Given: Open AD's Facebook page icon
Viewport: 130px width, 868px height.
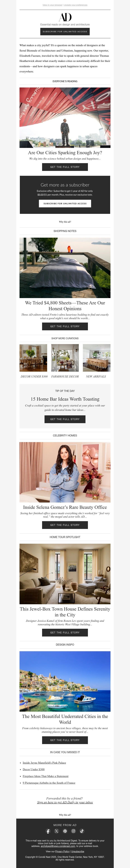Looking at the screenshot, I should [x=48, y=831].
